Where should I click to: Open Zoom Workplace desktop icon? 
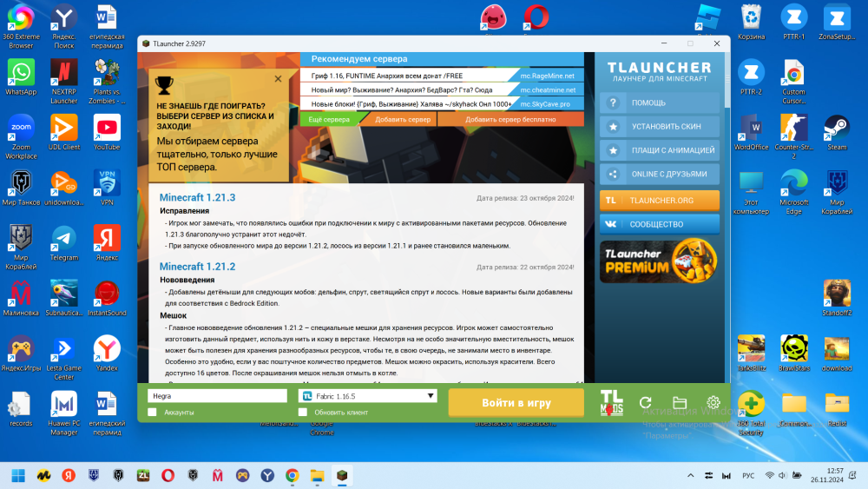tap(21, 136)
